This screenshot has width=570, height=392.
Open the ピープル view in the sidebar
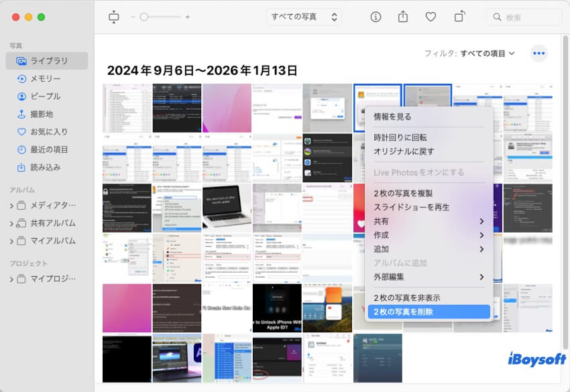click(x=42, y=96)
